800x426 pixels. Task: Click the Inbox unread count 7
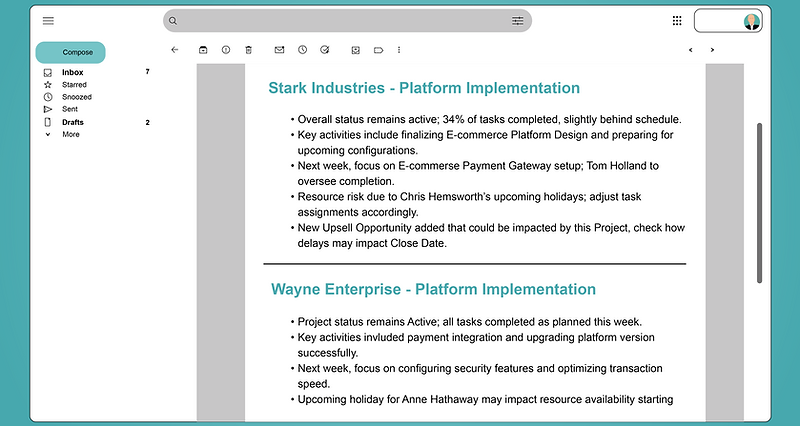[147, 71]
